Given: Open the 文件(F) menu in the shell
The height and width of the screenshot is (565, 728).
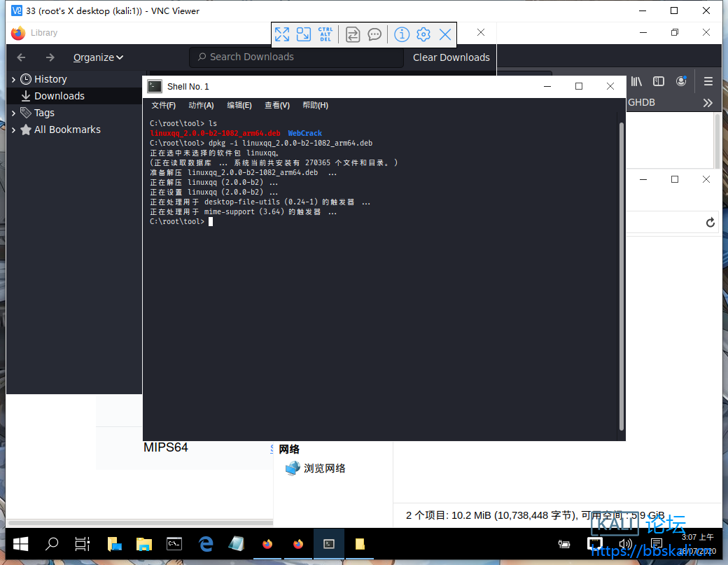Looking at the screenshot, I should pos(164,106).
